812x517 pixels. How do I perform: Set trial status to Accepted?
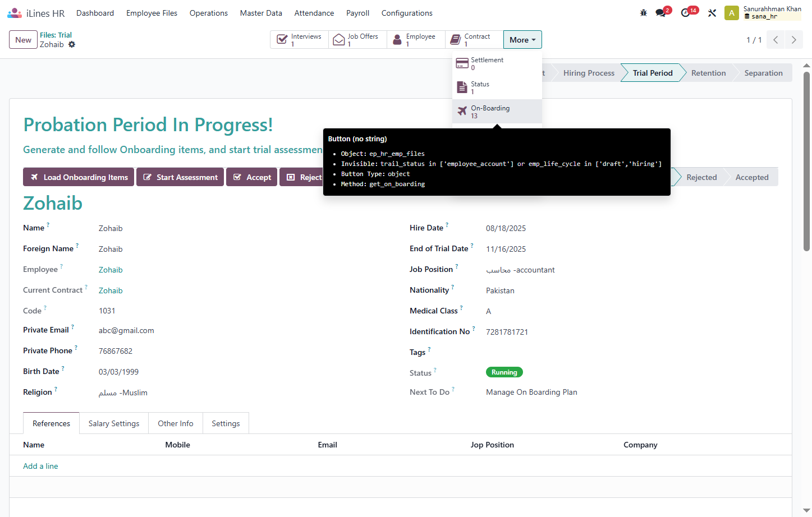coord(752,177)
